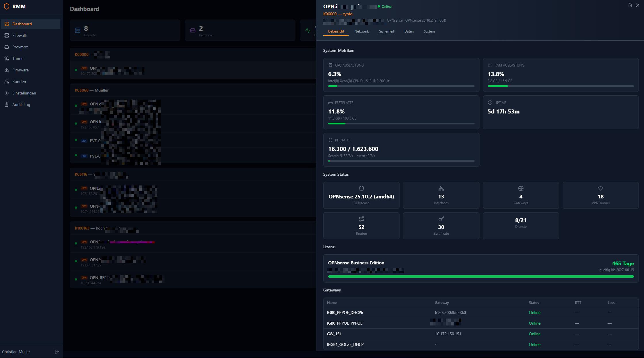
Task: Click the Proxmox drive icon in sidebar
Action: (7, 47)
